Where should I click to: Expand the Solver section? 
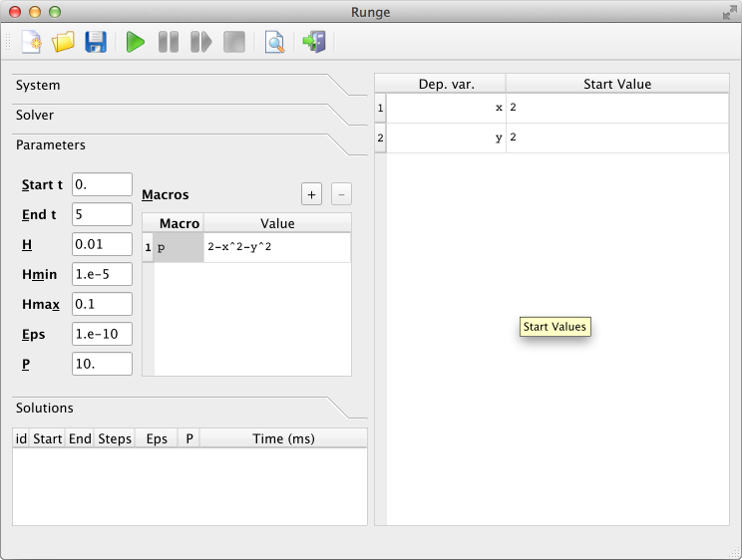pos(189,115)
